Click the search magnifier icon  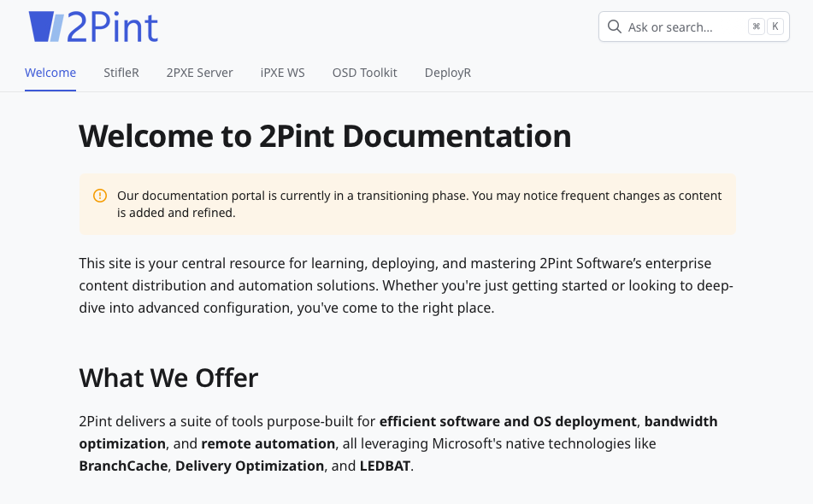615,27
